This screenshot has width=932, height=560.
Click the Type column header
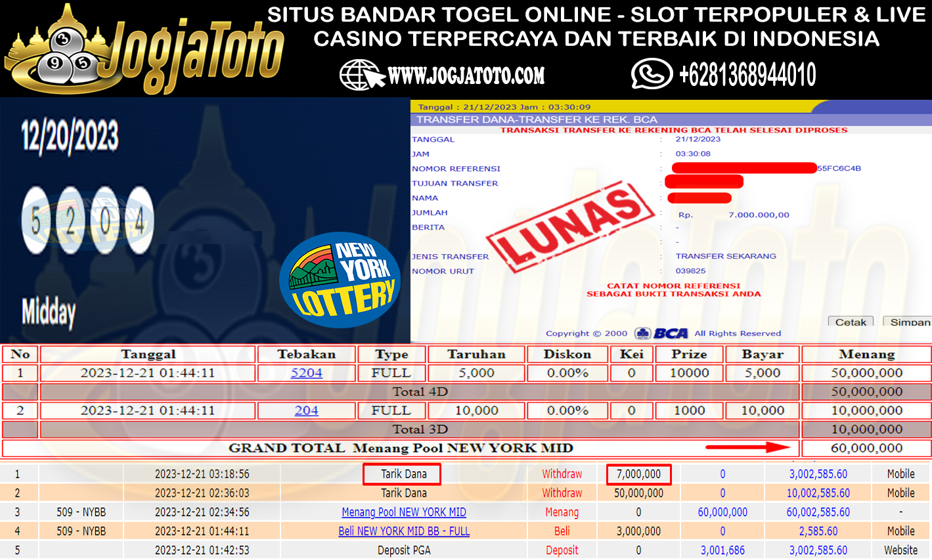pyautogui.click(x=391, y=355)
